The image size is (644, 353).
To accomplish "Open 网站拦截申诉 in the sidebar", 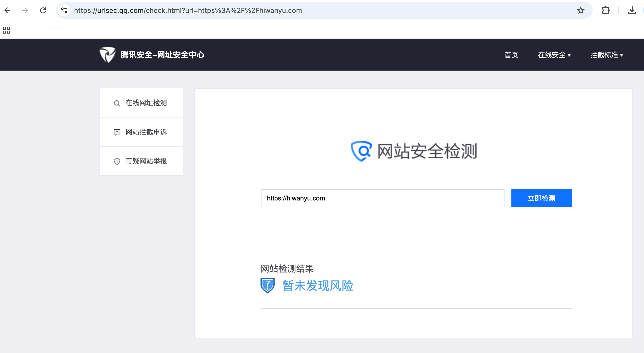I will [141, 132].
